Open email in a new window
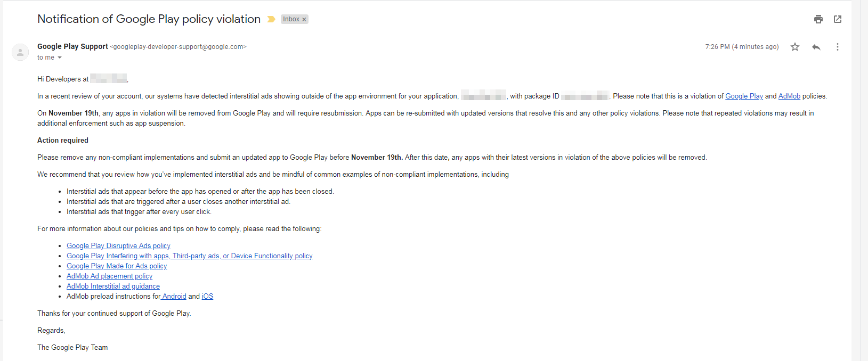The image size is (868, 361). tap(838, 19)
